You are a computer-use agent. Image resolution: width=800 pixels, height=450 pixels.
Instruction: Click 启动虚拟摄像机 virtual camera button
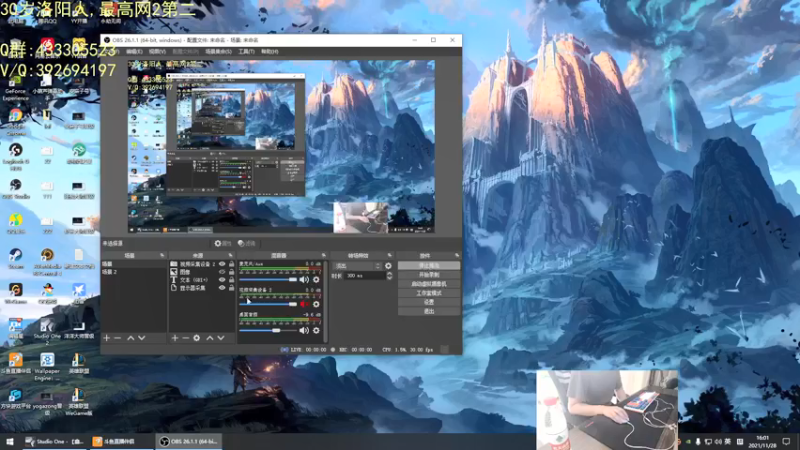[x=429, y=284]
